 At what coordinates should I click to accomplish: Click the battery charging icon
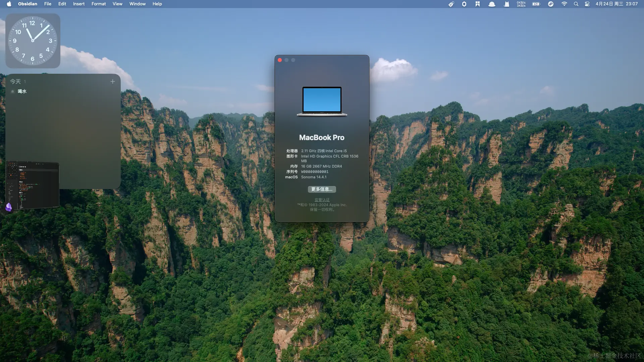click(536, 4)
